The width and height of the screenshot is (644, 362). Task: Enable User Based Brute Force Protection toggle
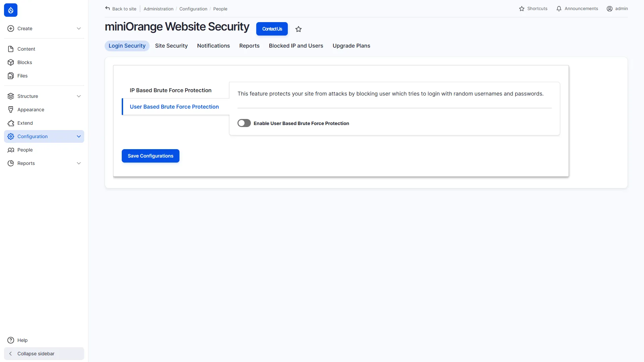coord(244,123)
